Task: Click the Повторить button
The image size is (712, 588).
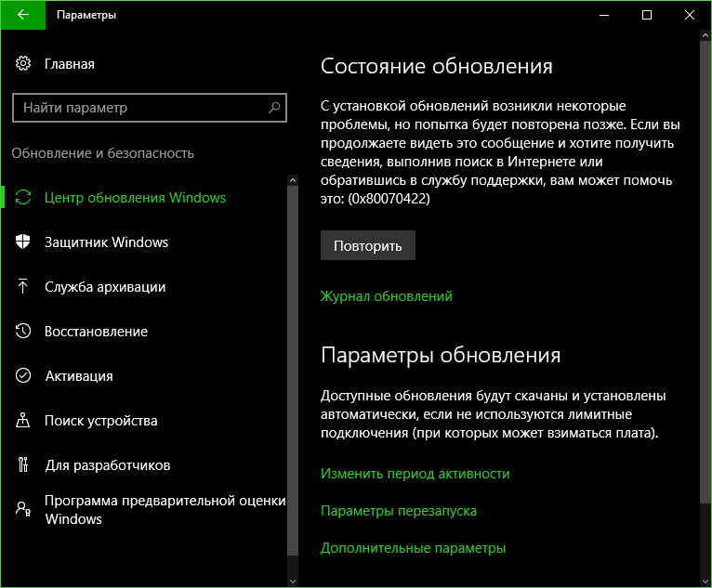Action: 368,245
